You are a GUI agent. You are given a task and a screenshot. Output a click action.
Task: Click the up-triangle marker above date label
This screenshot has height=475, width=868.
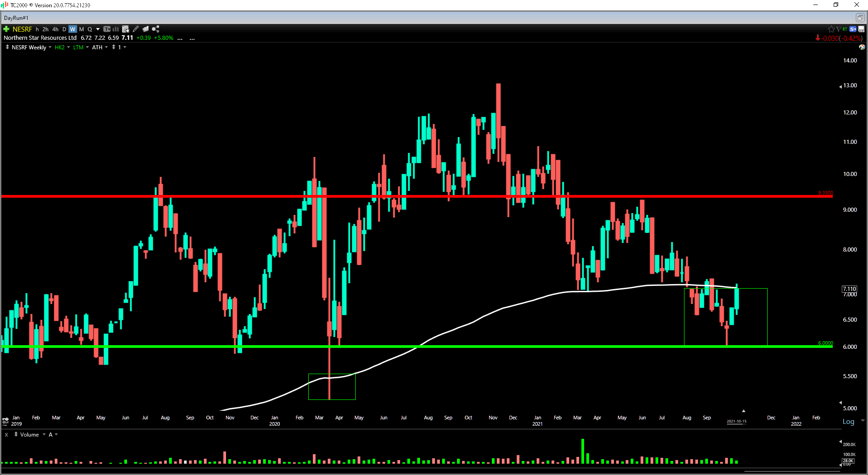click(x=744, y=411)
